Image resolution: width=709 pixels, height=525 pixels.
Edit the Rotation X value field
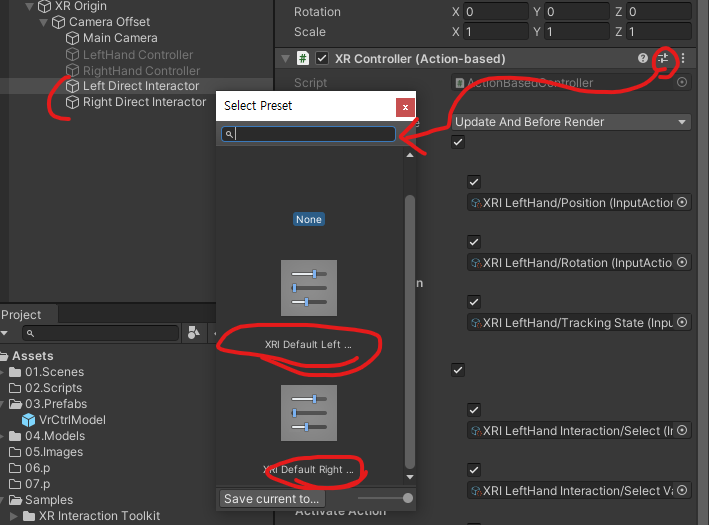pos(496,12)
